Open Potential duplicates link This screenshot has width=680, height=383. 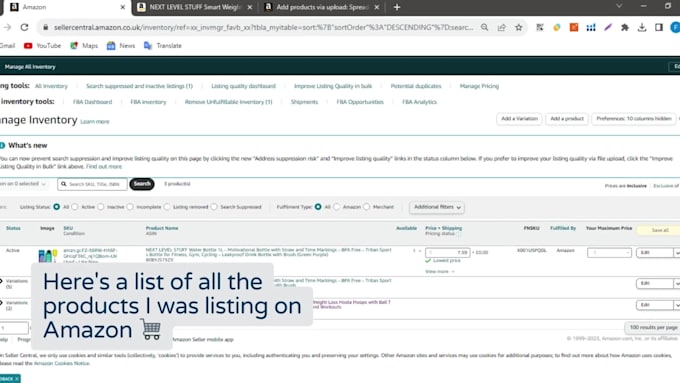click(x=416, y=86)
